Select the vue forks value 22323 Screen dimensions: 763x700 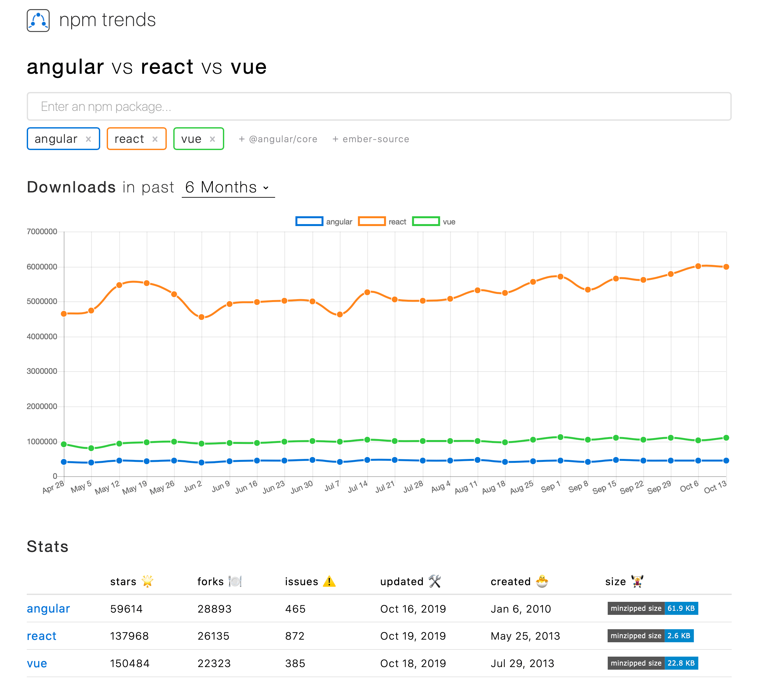(x=214, y=663)
